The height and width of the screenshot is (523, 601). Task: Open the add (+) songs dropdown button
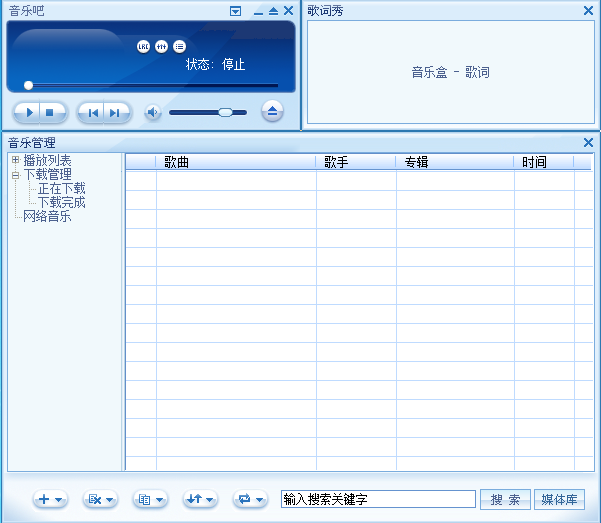point(50,499)
